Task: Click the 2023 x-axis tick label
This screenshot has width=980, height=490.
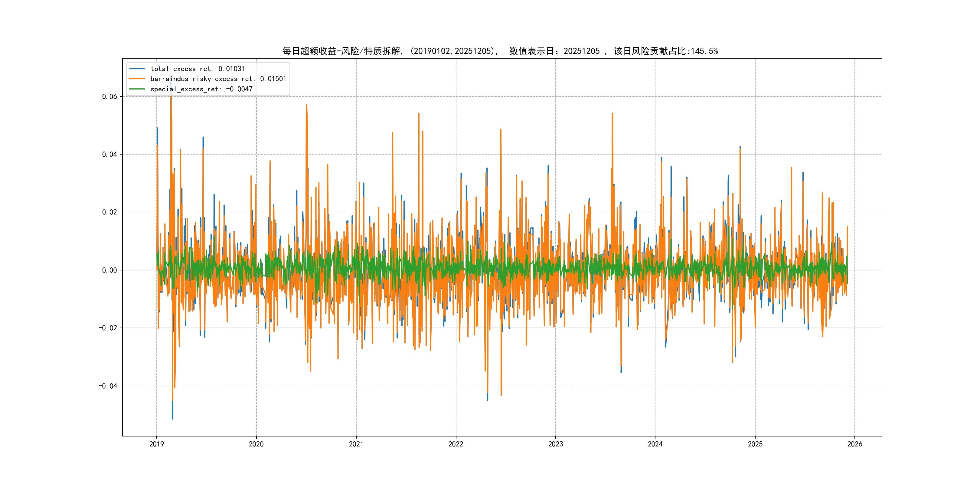Action: tap(555, 444)
